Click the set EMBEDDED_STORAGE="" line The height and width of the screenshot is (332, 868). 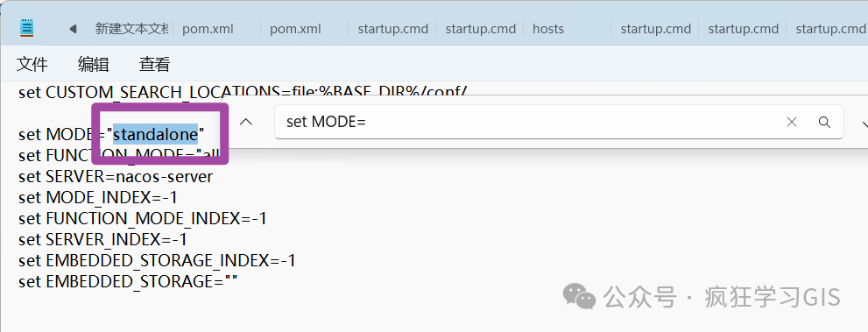click(128, 282)
